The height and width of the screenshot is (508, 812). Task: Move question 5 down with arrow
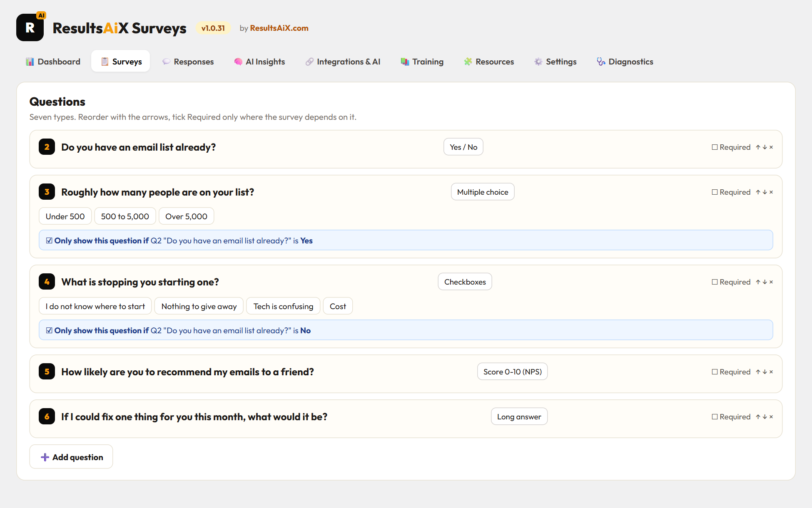(x=765, y=372)
